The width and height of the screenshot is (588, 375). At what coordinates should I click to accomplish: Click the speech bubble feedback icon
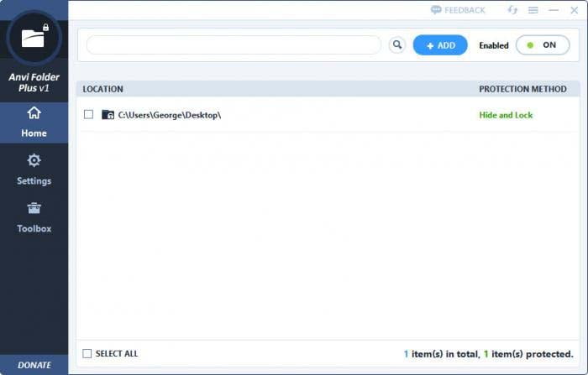click(436, 10)
